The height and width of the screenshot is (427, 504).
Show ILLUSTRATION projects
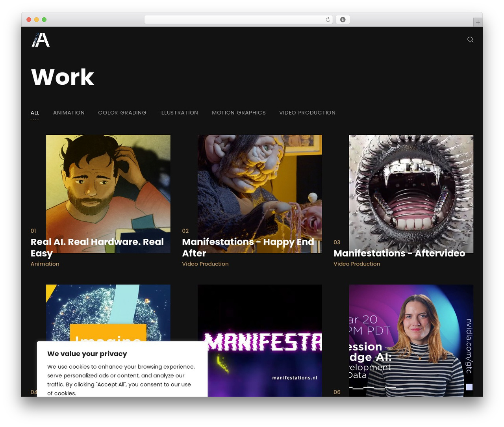[x=179, y=113]
